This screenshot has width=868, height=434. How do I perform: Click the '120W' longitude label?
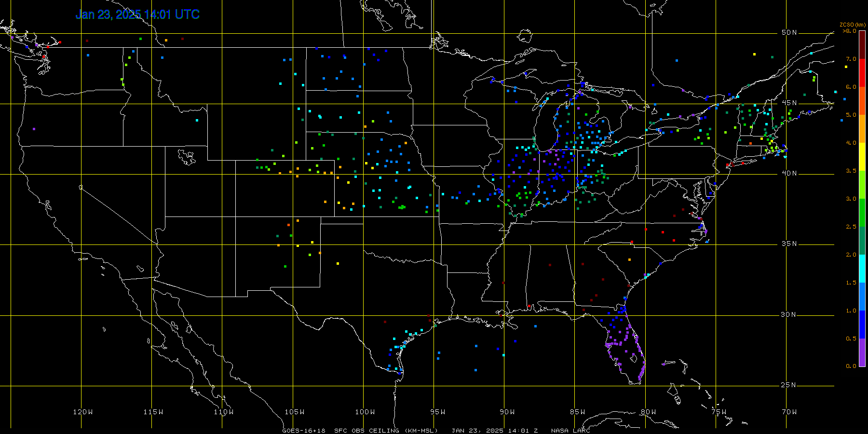(83, 412)
